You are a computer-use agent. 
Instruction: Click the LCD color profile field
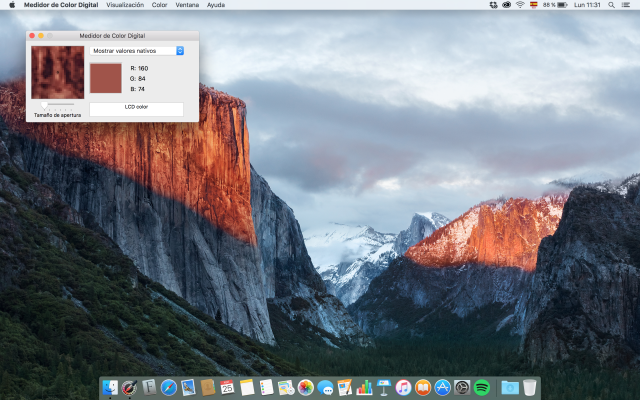pos(136,108)
